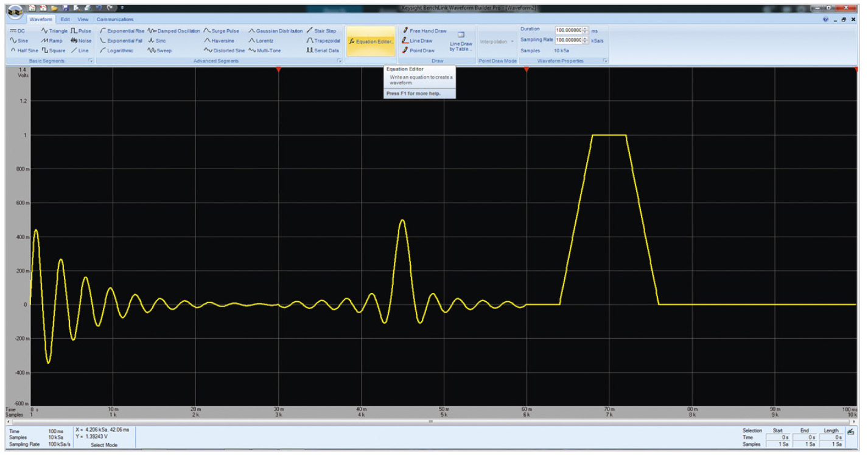Open the Edit ribbon tab
868x455 pixels.
click(65, 19)
